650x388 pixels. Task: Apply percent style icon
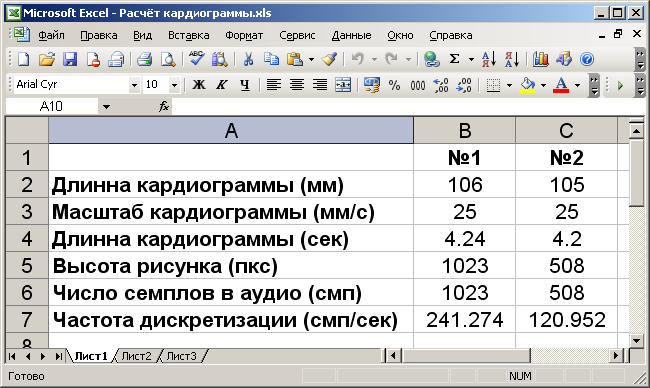click(394, 85)
